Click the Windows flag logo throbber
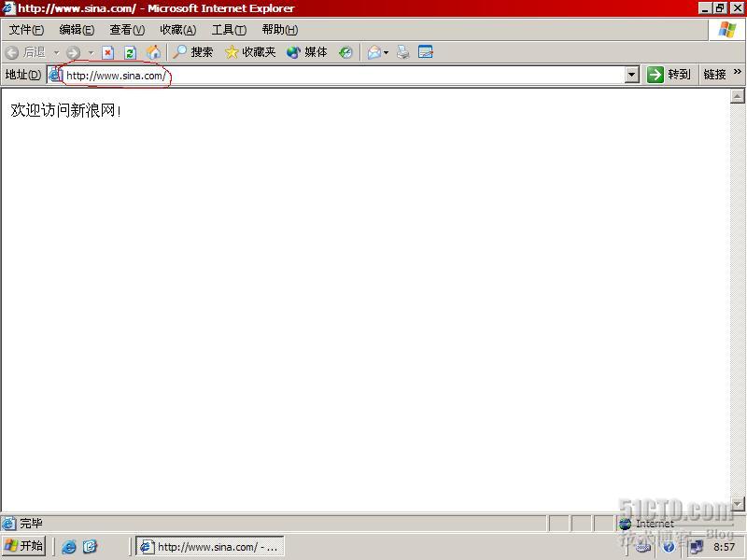 click(x=727, y=30)
